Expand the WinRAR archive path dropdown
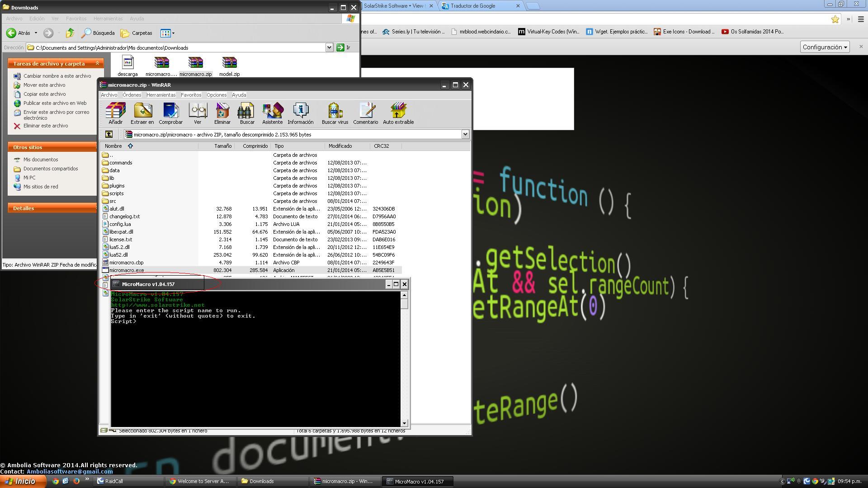 (465, 134)
